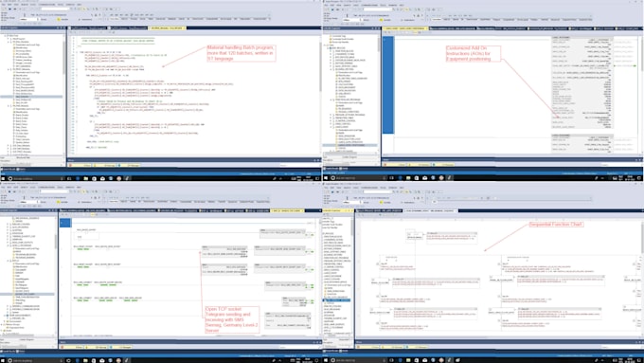Image resolution: width=644 pixels, height=363 pixels.
Task: Open routine tab overflow dropdown in TCP socket window
Action: click(320, 210)
